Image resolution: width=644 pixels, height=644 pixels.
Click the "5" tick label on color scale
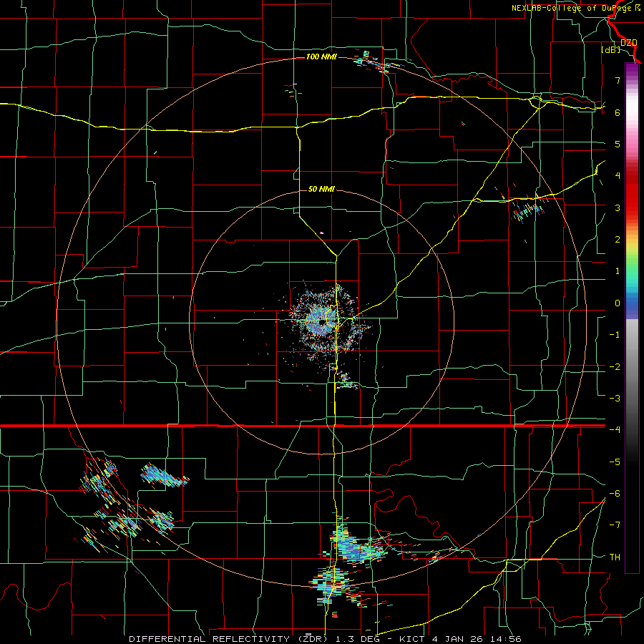pos(618,144)
